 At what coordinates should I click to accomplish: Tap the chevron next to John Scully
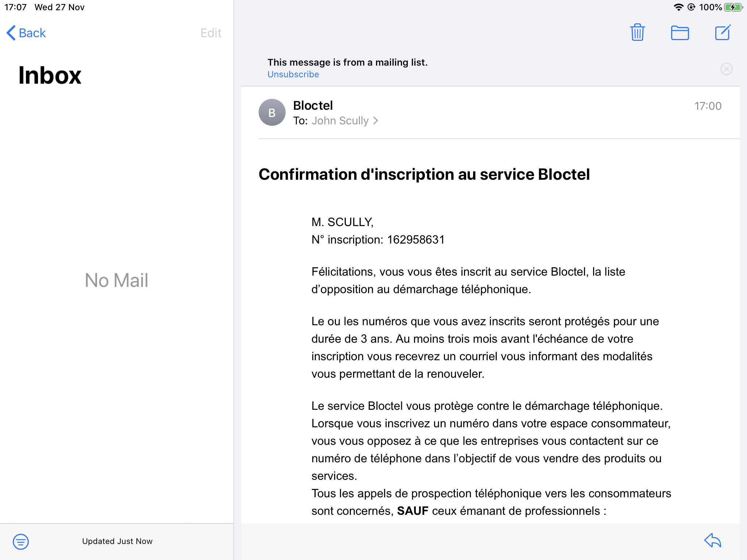pyautogui.click(x=376, y=121)
